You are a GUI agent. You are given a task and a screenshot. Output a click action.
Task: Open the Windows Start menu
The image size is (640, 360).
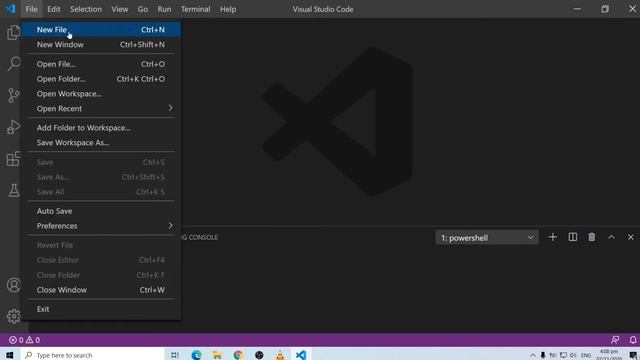coord(9,355)
